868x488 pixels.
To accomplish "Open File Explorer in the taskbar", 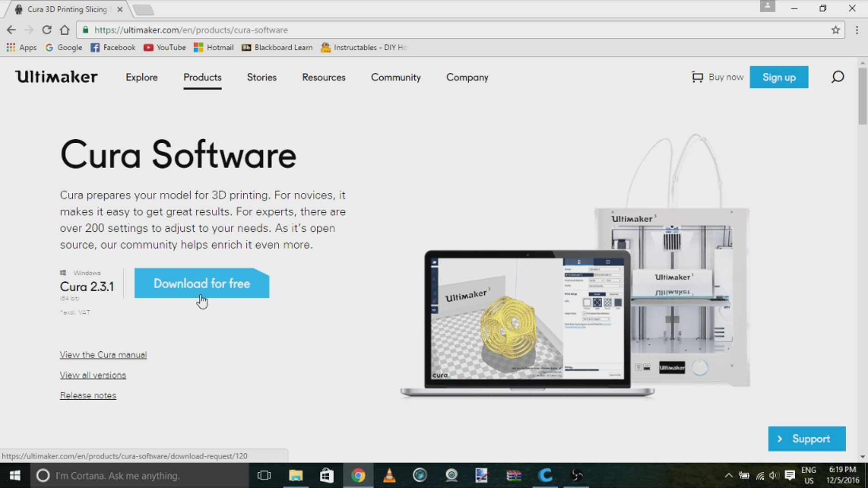I will coord(296,475).
